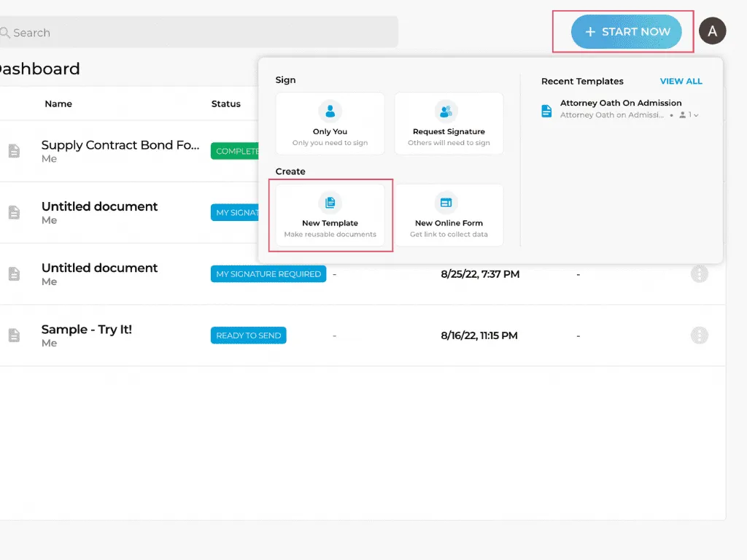Create a New Online Form
The image size is (747, 560).
449,215
